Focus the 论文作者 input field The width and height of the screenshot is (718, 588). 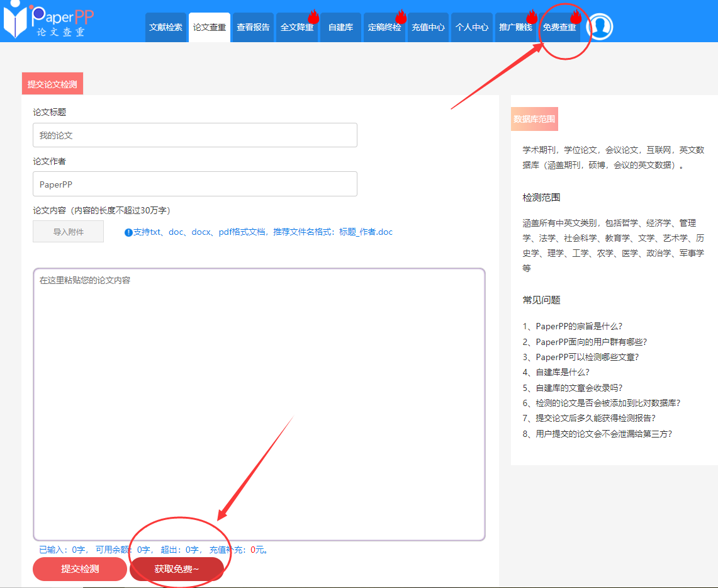(195, 184)
